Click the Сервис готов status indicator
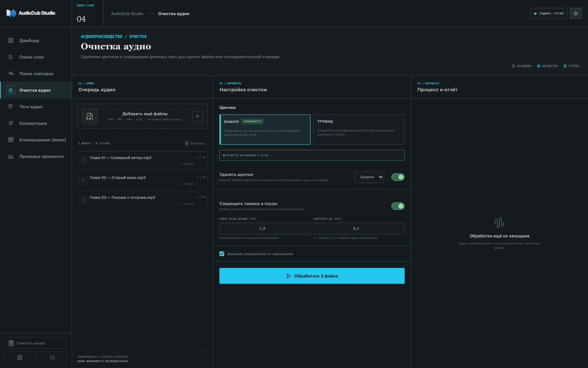Screen dimensions: 588x368 (549, 13)
